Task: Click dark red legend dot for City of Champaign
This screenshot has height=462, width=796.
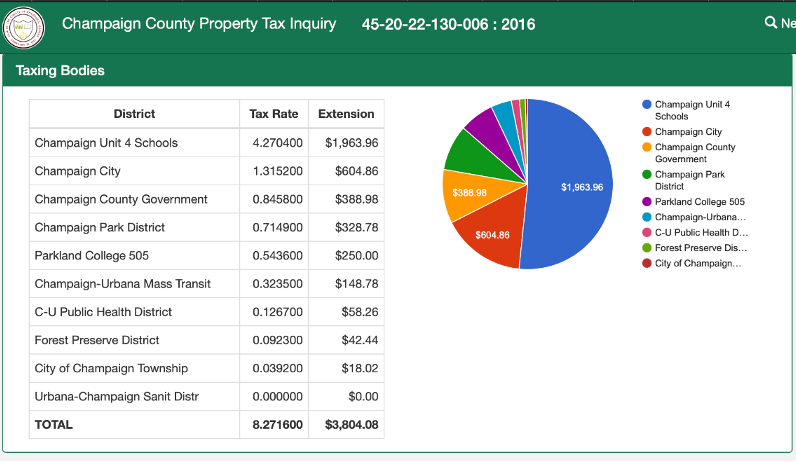Action: 646,263
